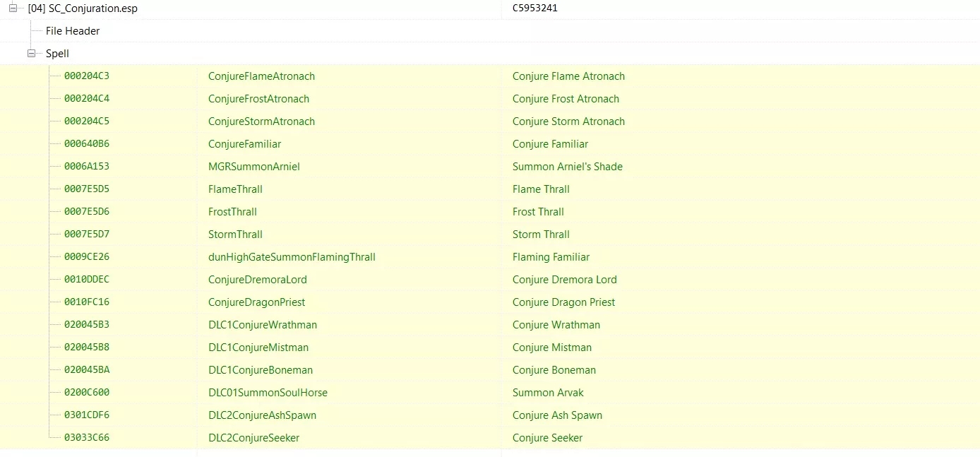This screenshot has width=980, height=457.
Task: Select FormID 020045B8
Action: click(87, 348)
